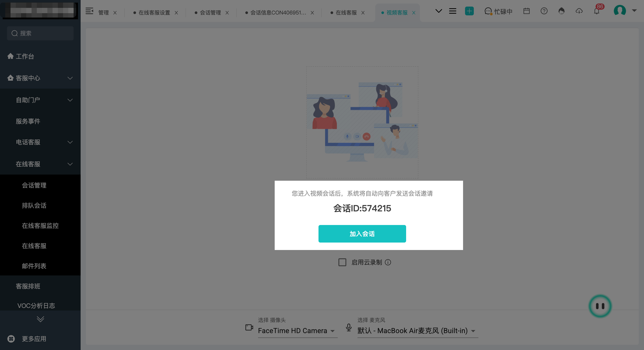Close the 视频客服 tab

[414, 12]
